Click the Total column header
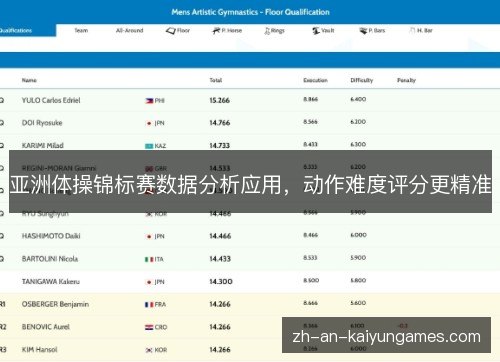 [x=216, y=80]
